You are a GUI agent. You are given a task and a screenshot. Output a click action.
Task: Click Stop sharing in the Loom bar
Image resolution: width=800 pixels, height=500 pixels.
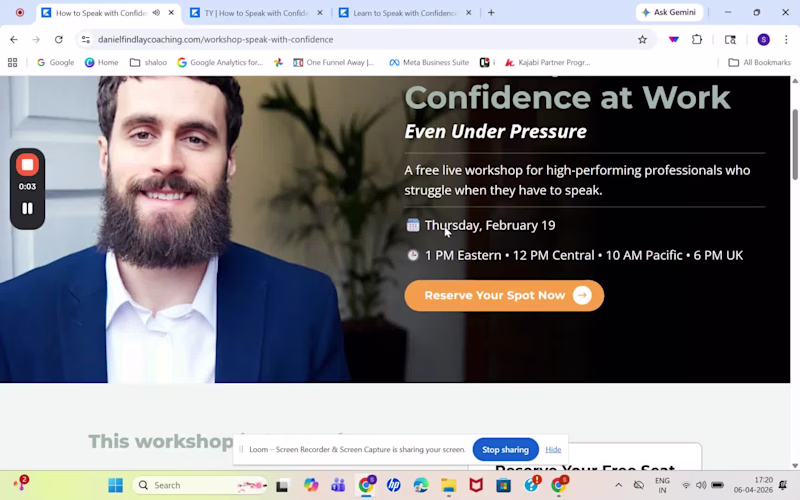pos(505,449)
